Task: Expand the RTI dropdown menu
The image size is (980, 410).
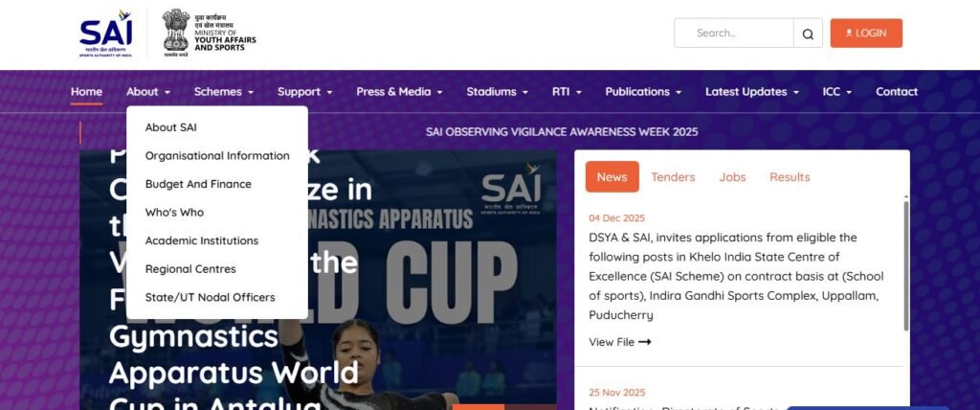Action: pyautogui.click(x=567, y=91)
